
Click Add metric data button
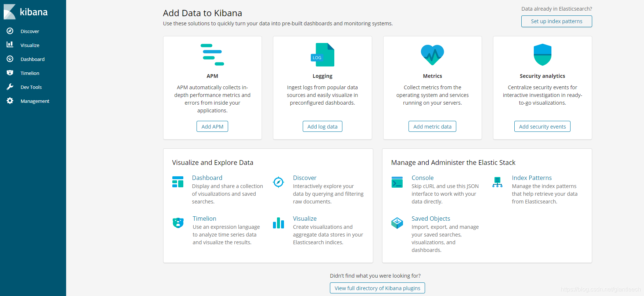432,126
